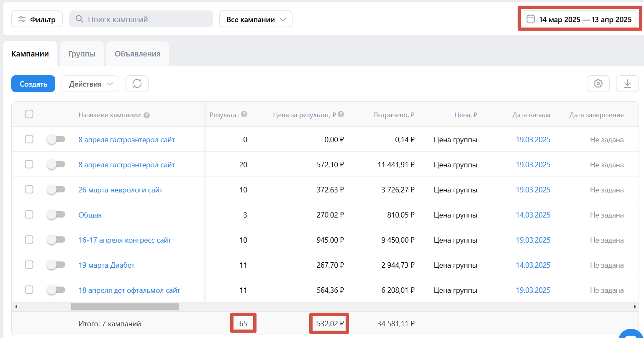
Task: Open гастроэнтерол campaign link priced 572,10 ₽
Action: [127, 165]
